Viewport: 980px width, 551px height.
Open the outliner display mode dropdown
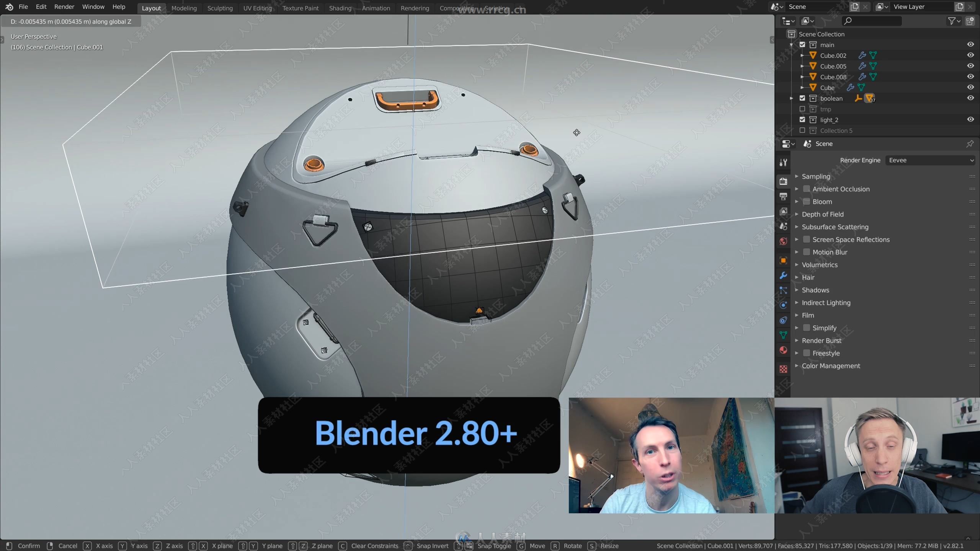point(807,21)
